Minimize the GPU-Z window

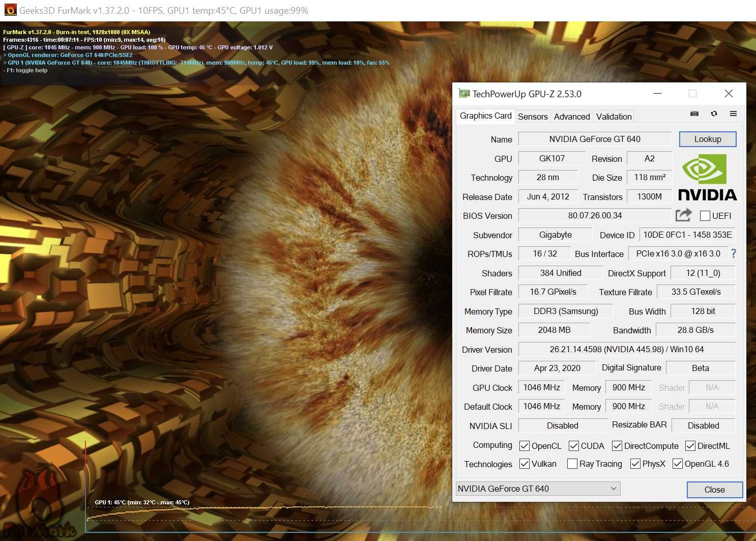(657, 94)
